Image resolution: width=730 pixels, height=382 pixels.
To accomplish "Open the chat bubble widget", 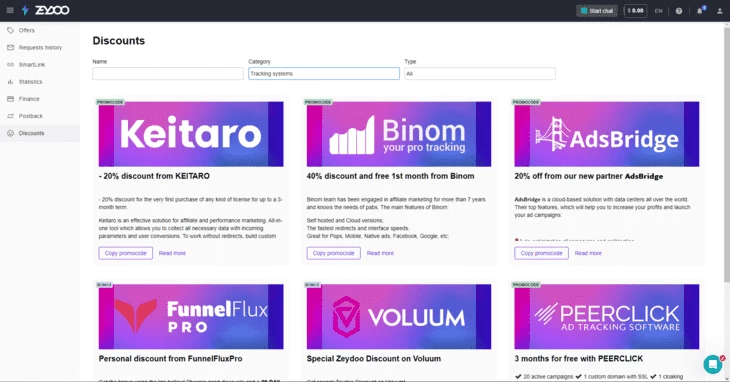I will (x=712, y=364).
